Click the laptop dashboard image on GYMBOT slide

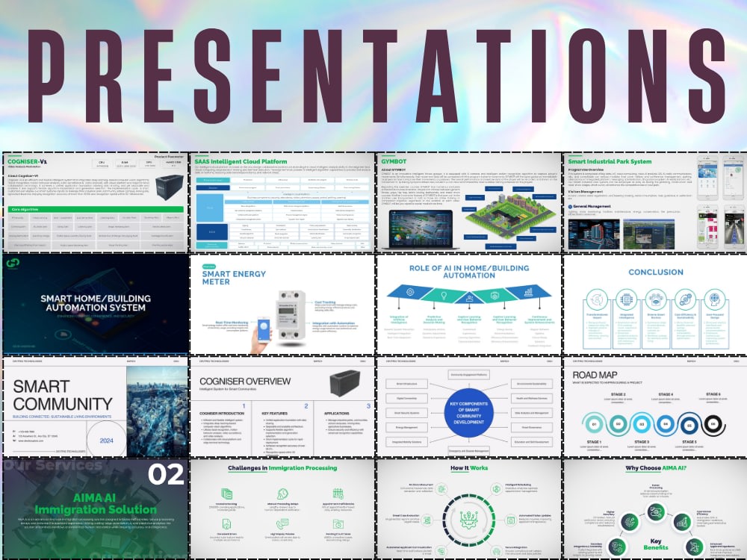point(421,228)
